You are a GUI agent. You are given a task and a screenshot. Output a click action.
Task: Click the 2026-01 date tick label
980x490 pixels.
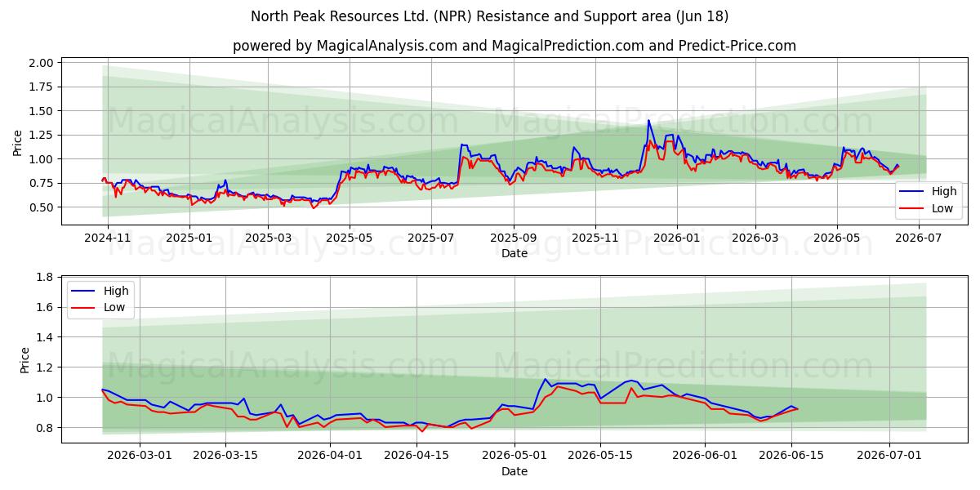click(x=677, y=238)
